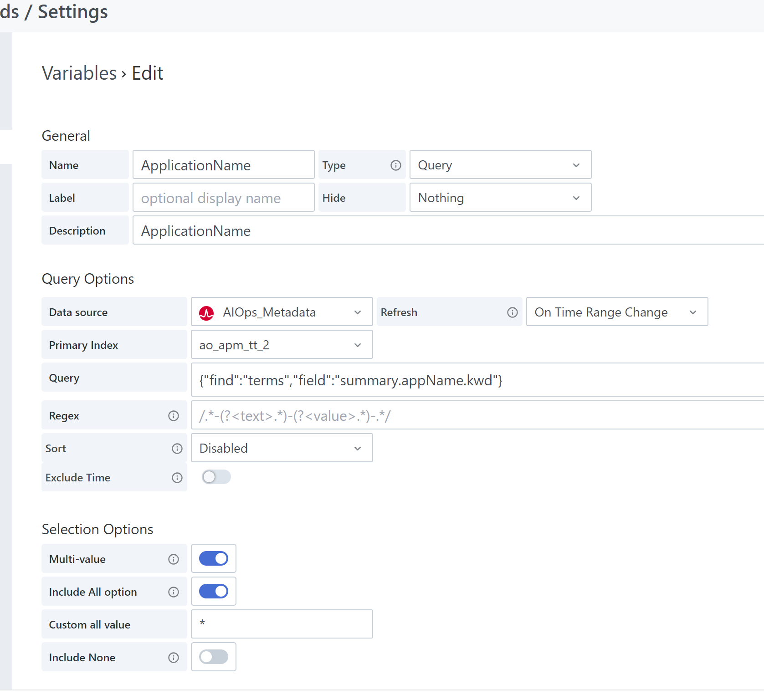Click the Name field containing ApplicationName
Screen dimensions: 764x700
223,165
